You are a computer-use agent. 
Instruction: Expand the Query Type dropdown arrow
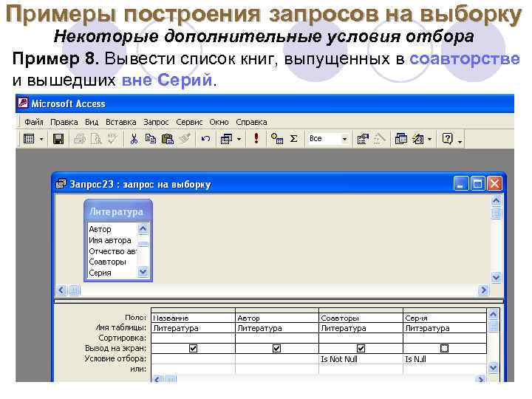point(239,139)
